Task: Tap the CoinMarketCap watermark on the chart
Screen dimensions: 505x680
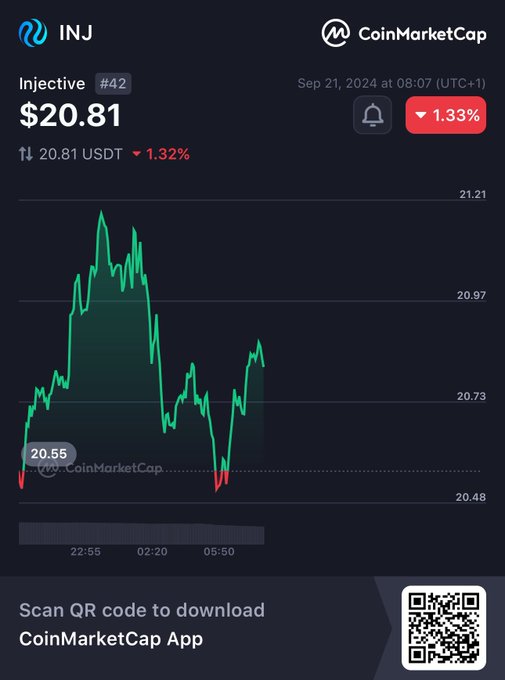Action: click(100, 468)
